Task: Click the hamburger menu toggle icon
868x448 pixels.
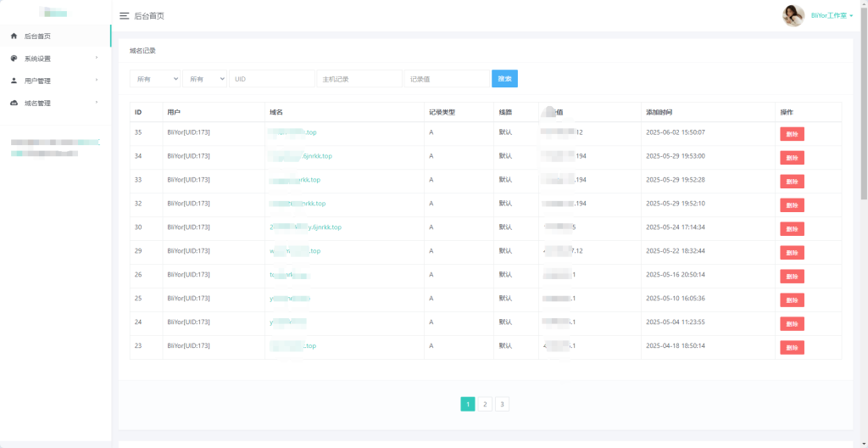Action: pos(125,16)
